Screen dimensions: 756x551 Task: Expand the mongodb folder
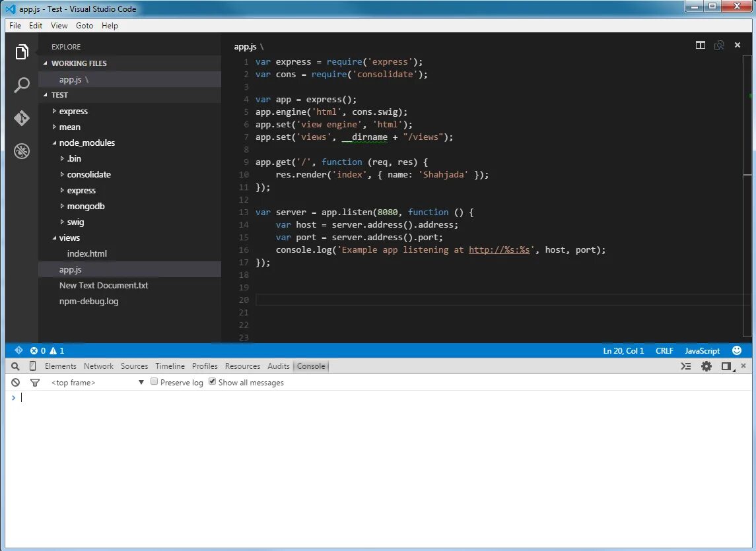pyautogui.click(x=61, y=207)
